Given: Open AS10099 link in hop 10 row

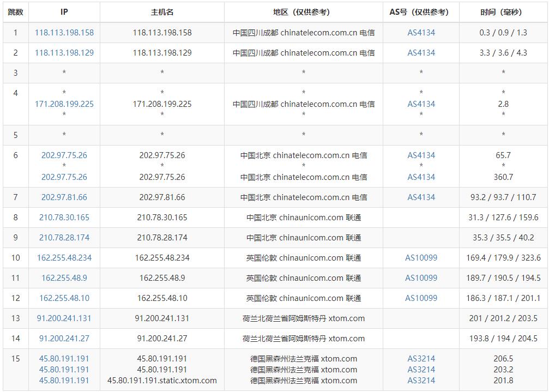Looking at the screenshot, I should click(x=421, y=258).
